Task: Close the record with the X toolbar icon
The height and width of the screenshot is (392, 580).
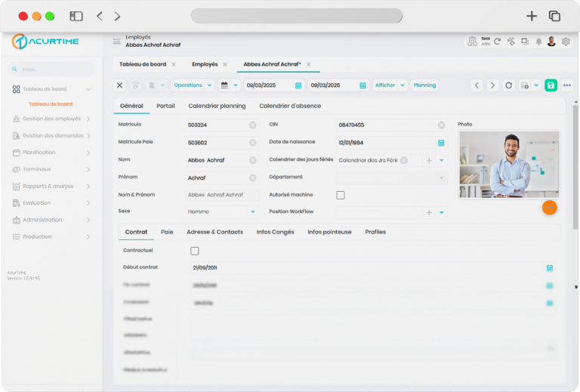Action: (x=119, y=85)
